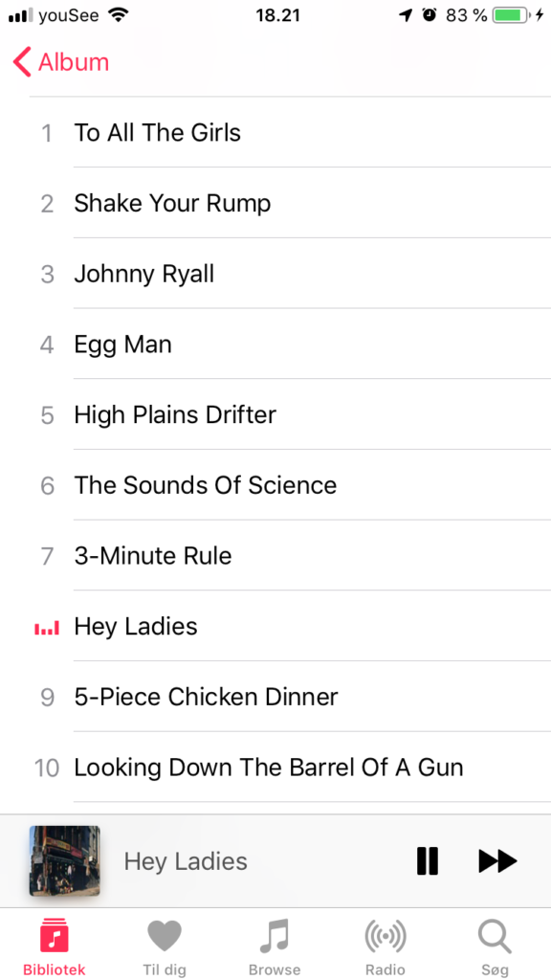Play To All The Girls
This screenshot has height=980, width=551.
pyautogui.click(x=290, y=132)
